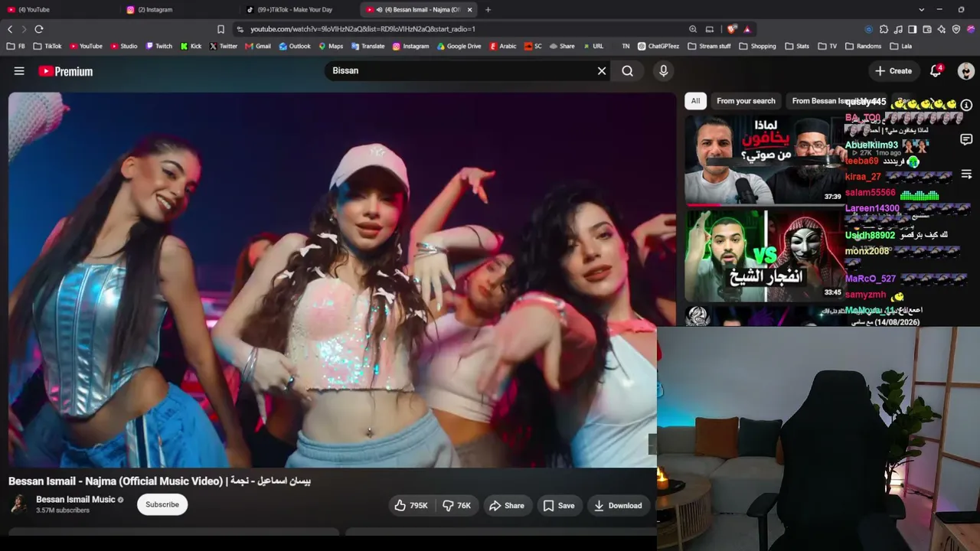Open the browser zoom magnifier icon
This screenshot has width=980, height=551.
tap(693, 29)
